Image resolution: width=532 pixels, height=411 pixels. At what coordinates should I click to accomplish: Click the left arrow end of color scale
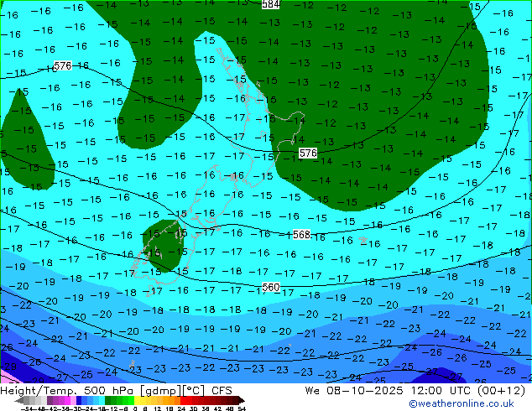(x=19, y=400)
